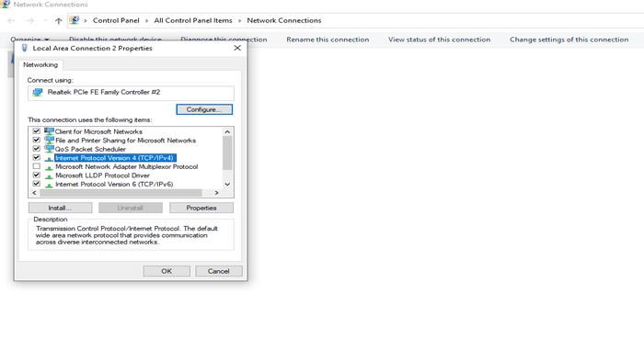644x362 pixels.
Task: Open the recent locations dropdown arrow
Action: (x=45, y=20)
